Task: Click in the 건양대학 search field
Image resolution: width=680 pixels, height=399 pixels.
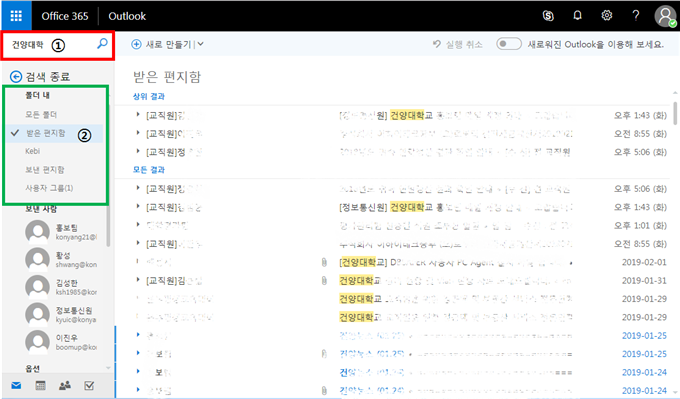Action: pos(48,45)
